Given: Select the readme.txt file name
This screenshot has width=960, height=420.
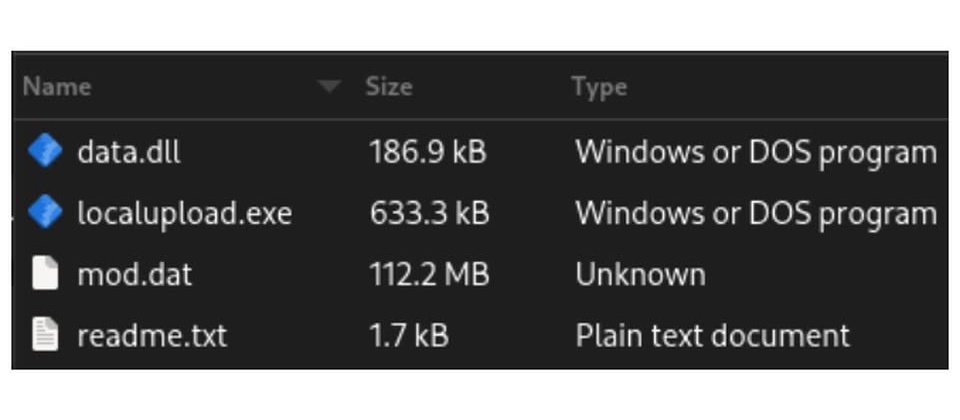Looking at the screenshot, I should [x=152, y=335].
